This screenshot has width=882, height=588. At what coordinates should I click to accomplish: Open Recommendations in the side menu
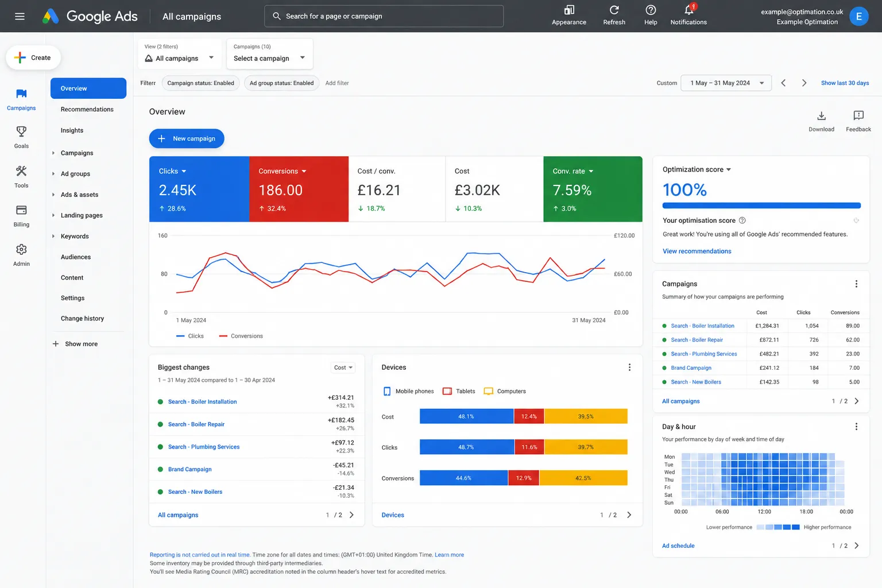click(x=87, y=109)
